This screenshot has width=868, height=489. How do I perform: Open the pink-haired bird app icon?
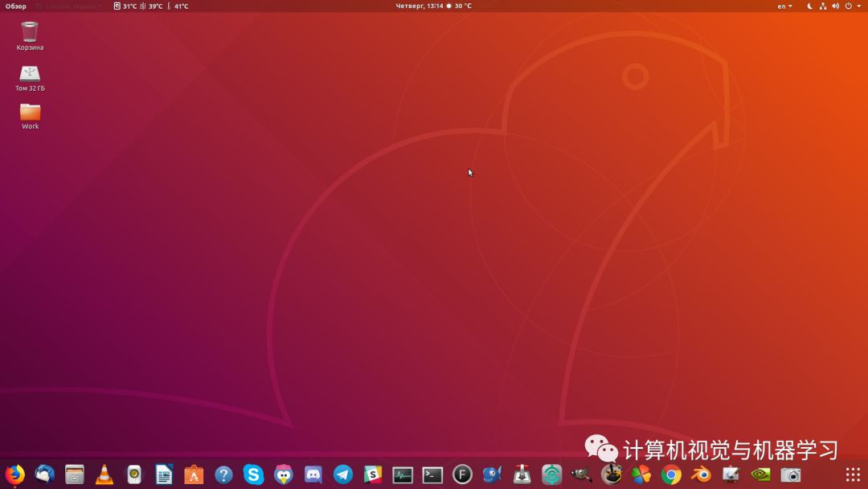284,475
